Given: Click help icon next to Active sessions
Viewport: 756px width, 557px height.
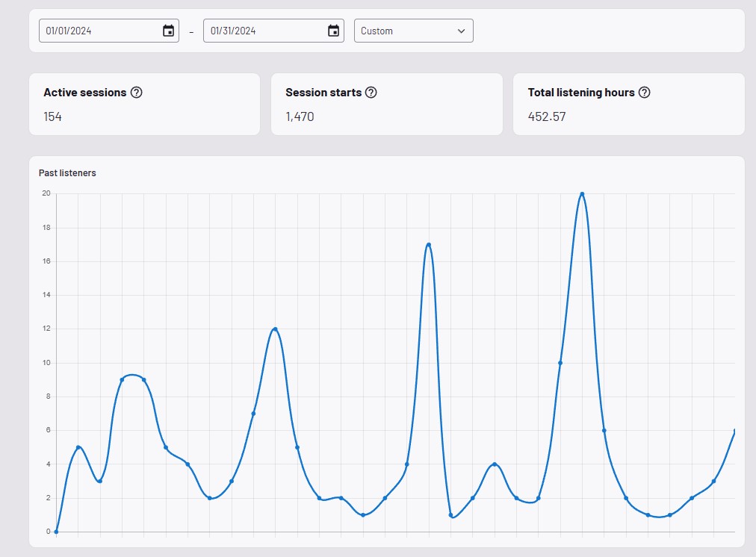Looking at the screenshot, I should tap(136, 93).
